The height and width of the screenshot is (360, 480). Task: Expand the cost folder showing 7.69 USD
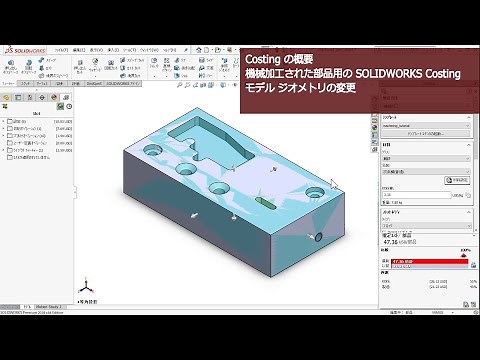3,129
